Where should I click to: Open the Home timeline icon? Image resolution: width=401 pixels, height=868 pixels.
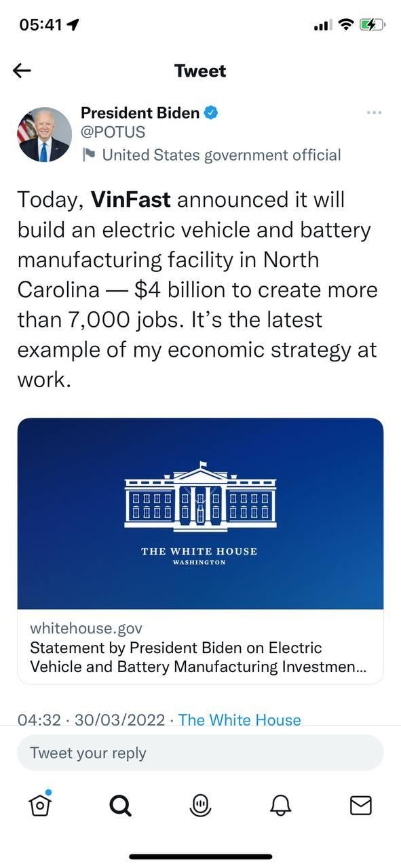[x=39, y=805]
